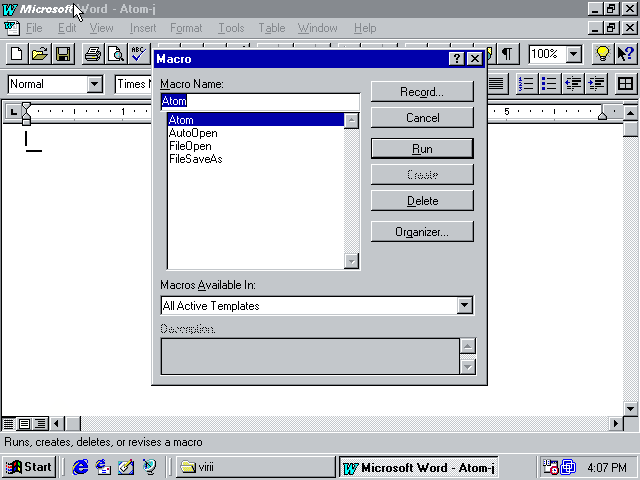Select the virii taskbar button
640x480 pixels.
pyautogui.click(x=256, y=467)
